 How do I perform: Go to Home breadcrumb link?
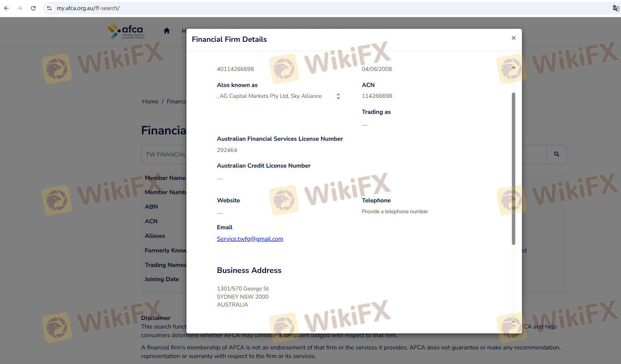150,102
